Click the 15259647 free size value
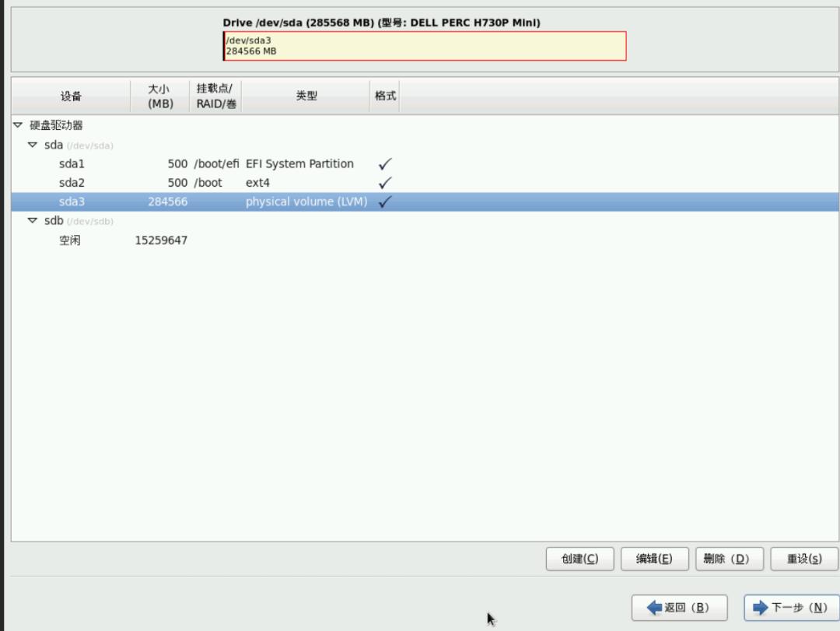The height and width of the screenshot is (631, 840). (161, 240)
